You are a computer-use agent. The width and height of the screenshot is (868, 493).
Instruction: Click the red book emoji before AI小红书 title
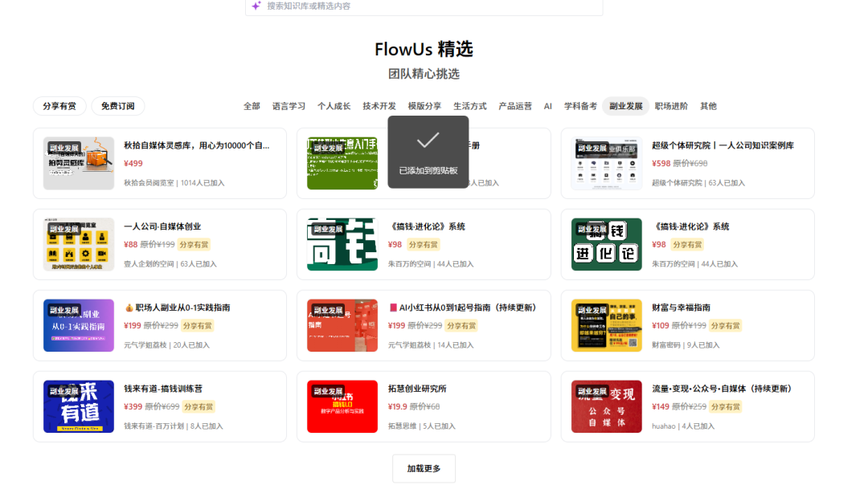coord(393,308)
